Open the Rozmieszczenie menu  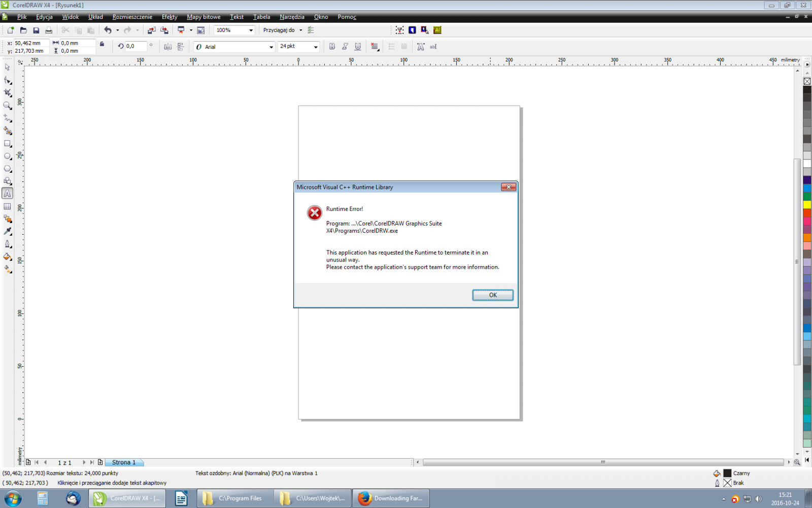[x=132, y=17]
